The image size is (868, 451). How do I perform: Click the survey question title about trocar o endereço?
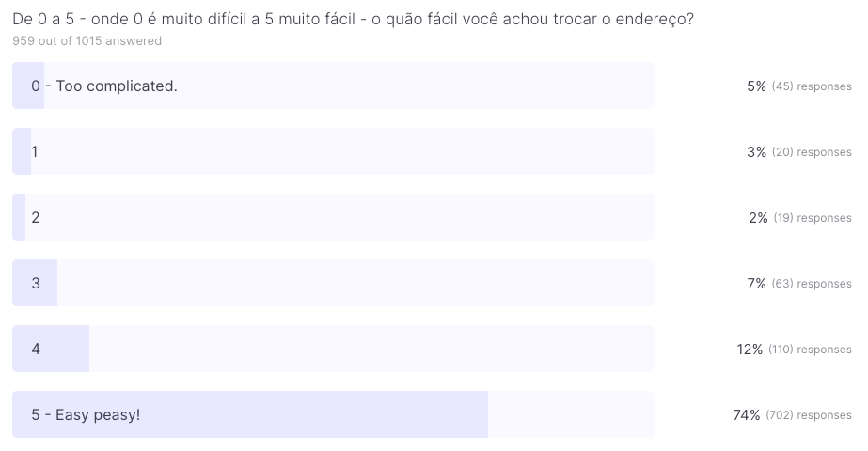pyautogui.click(x=353, y=19)
